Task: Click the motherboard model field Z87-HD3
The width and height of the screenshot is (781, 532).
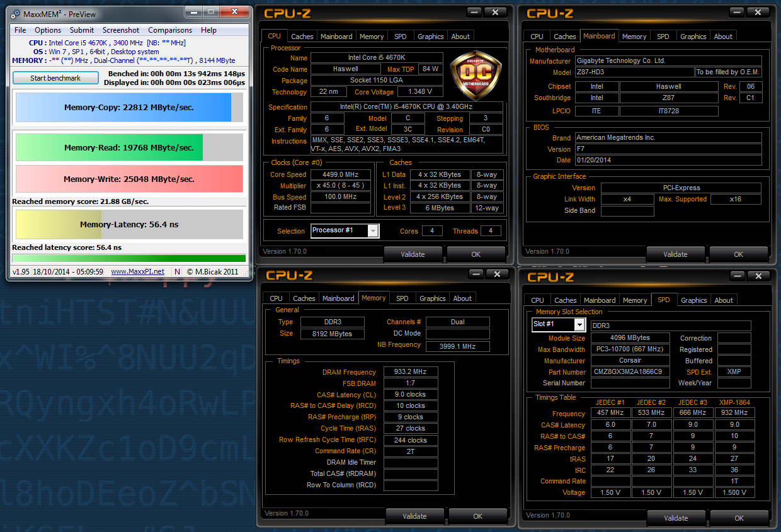Action: click(x=635, y=72)
